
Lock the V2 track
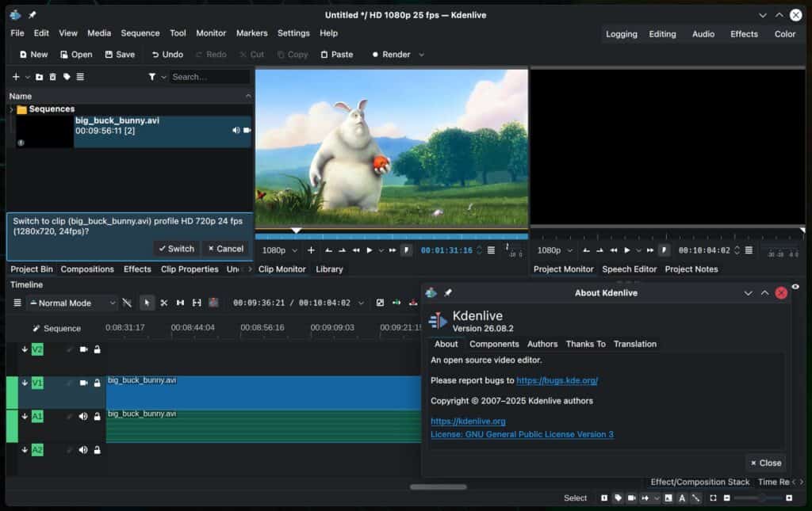click(x=98, y=349)
